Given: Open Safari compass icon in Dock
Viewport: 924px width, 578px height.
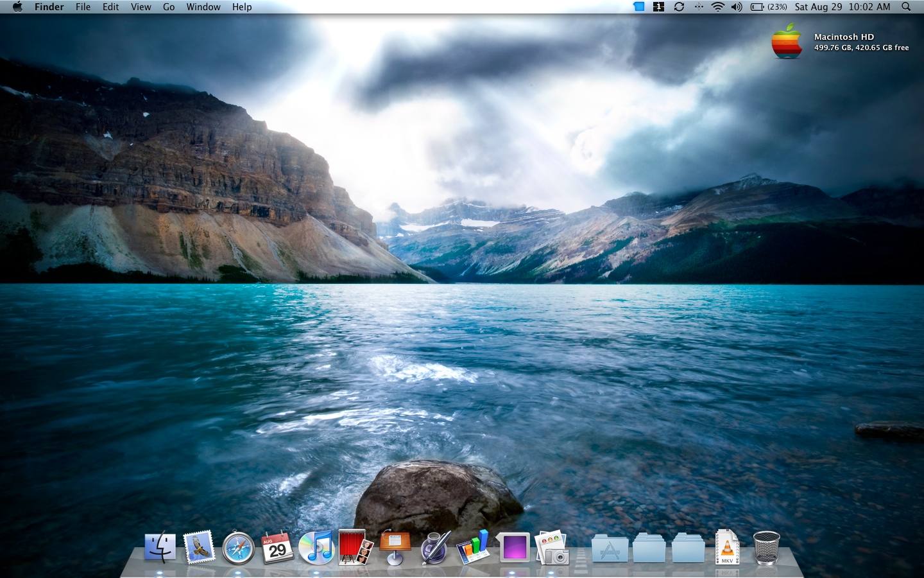Looking at the screenshot, I should point(238,548).
